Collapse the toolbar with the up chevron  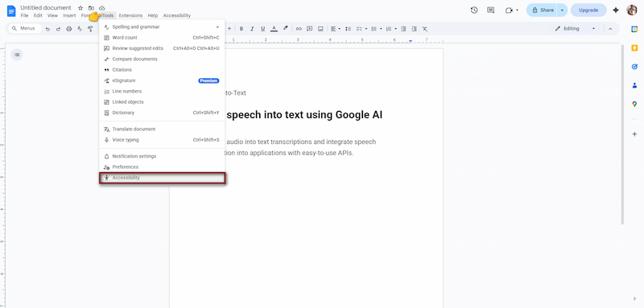coord(610,29)
